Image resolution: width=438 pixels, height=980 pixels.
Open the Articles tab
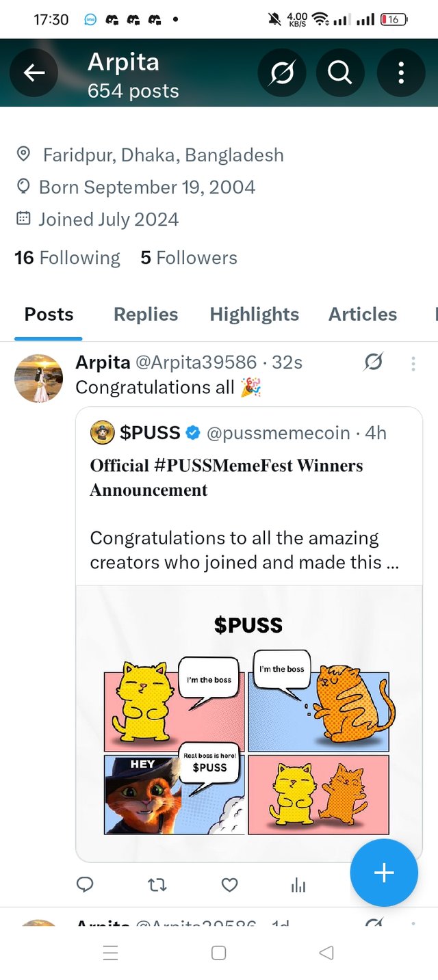pyautogui.click(x=363, y=315)
